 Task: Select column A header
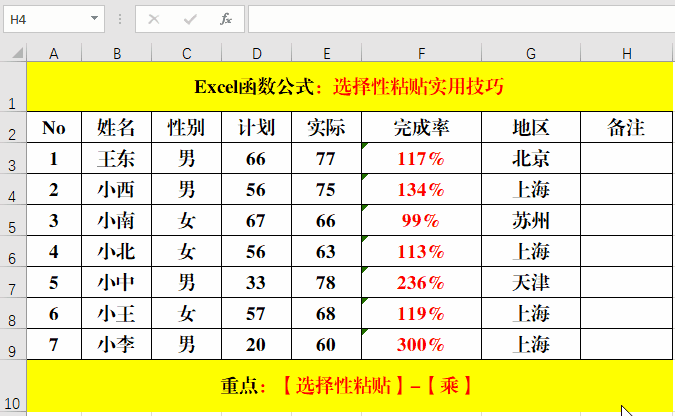(54, 53)
